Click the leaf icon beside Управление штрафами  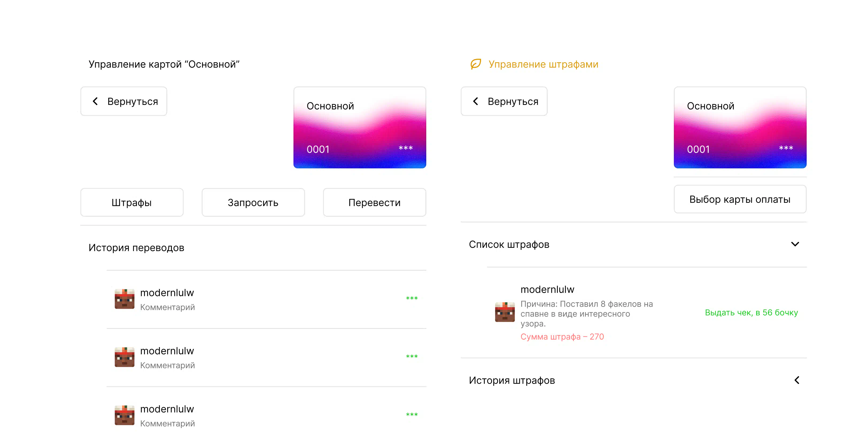(475, 64)
